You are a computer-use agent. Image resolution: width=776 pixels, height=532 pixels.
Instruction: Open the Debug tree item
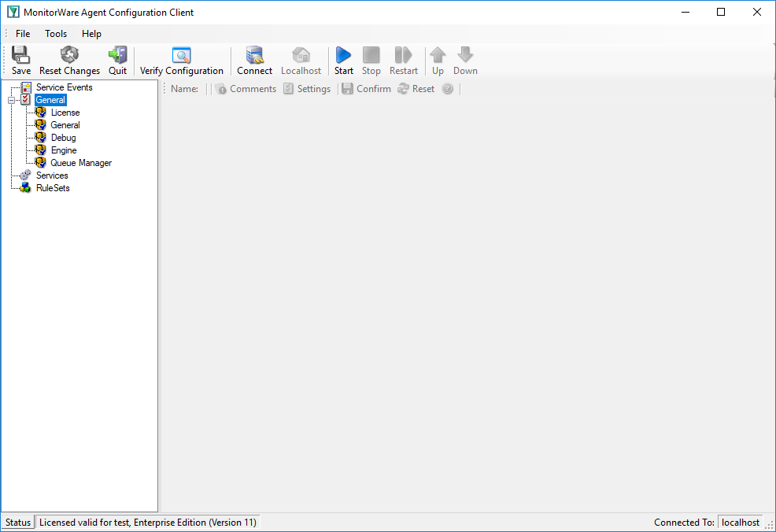63,138
